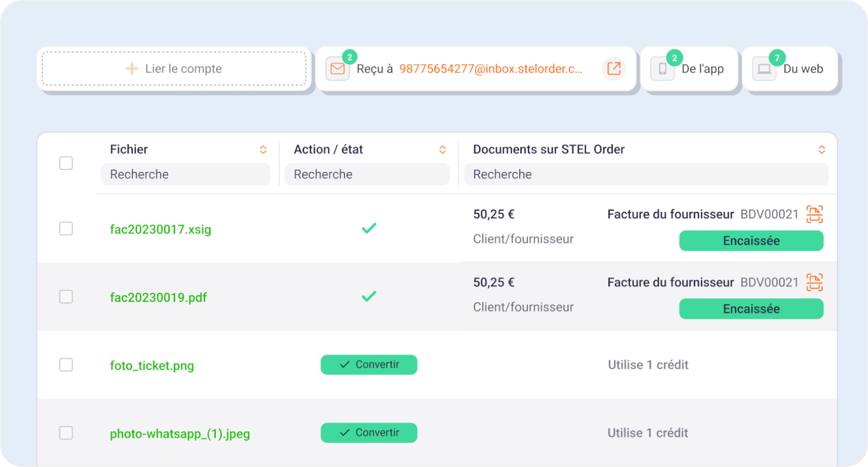Click the envelope icon beside Reçu à

coord(337,69)
